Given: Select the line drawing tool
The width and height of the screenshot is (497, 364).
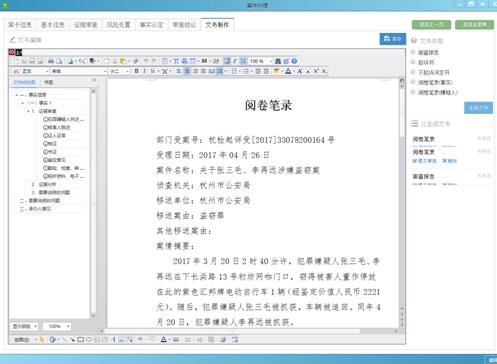Looking at the screenshot, I should click(x=64, y=340).
